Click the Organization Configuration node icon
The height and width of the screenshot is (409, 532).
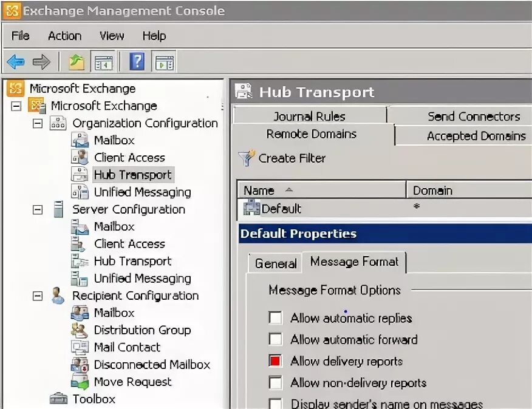coord(58,123)
